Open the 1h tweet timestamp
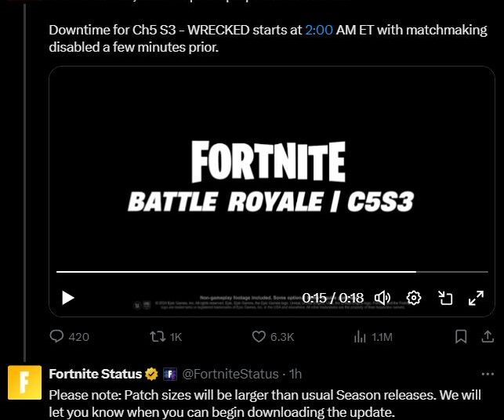 pos(295,374)
